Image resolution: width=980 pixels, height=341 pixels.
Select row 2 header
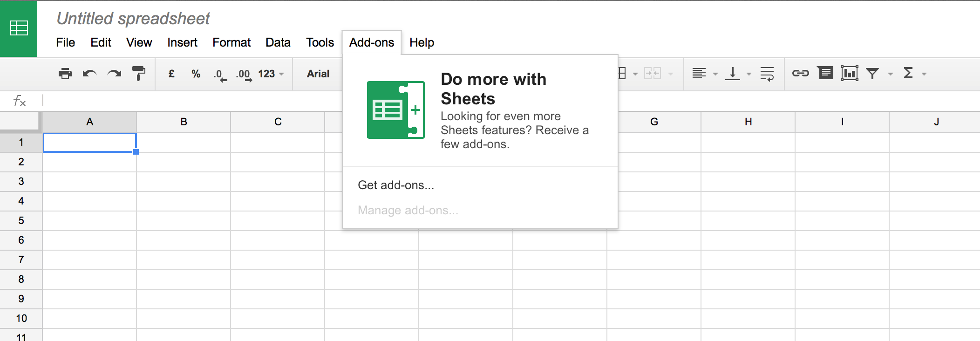[x=21, y=162]
